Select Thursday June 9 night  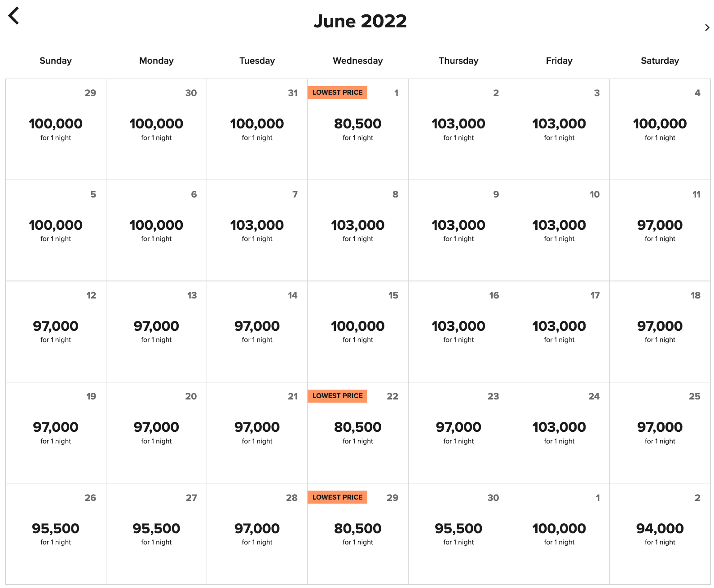coord(458,230)
